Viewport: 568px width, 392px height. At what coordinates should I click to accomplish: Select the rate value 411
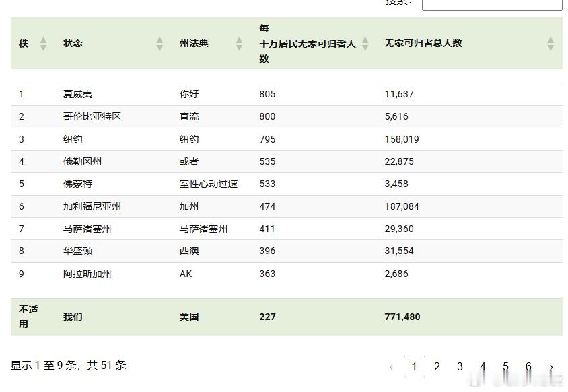(267, 229)
